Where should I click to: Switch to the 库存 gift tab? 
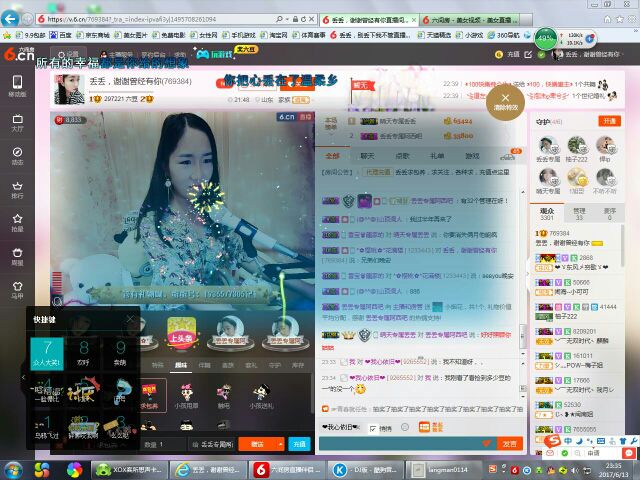[298, 365]
